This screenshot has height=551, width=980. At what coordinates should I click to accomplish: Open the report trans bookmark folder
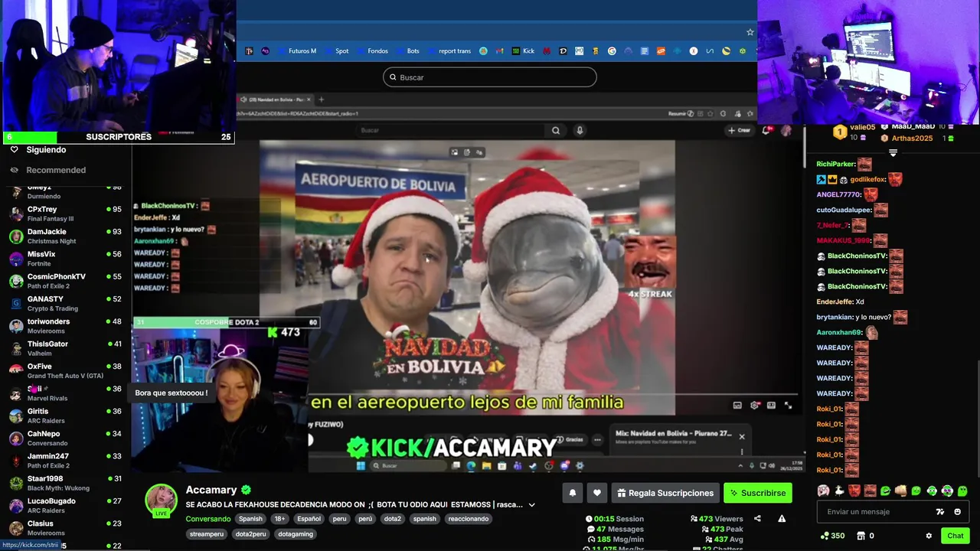tap(449, 51)
